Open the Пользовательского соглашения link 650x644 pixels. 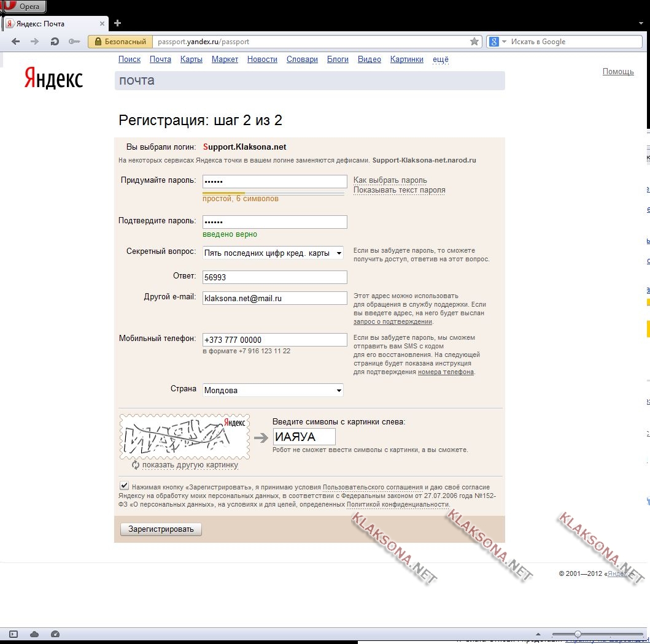pyautogui.click(x=373, y=488)
